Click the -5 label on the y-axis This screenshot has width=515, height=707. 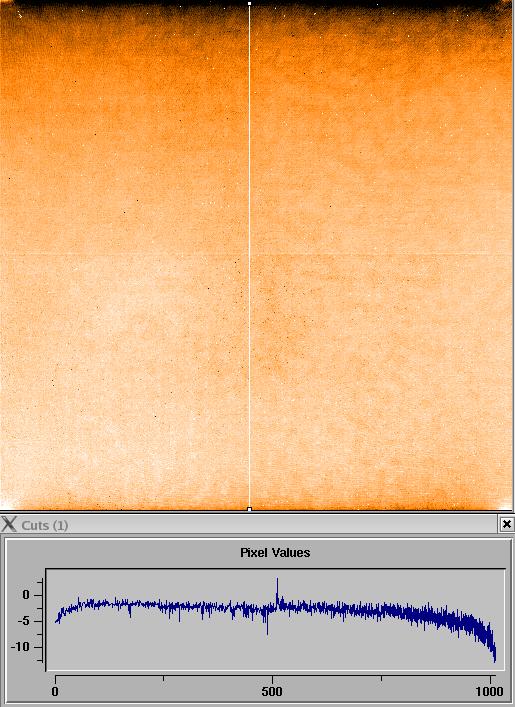pyautogui.click(x=23, y=621)
